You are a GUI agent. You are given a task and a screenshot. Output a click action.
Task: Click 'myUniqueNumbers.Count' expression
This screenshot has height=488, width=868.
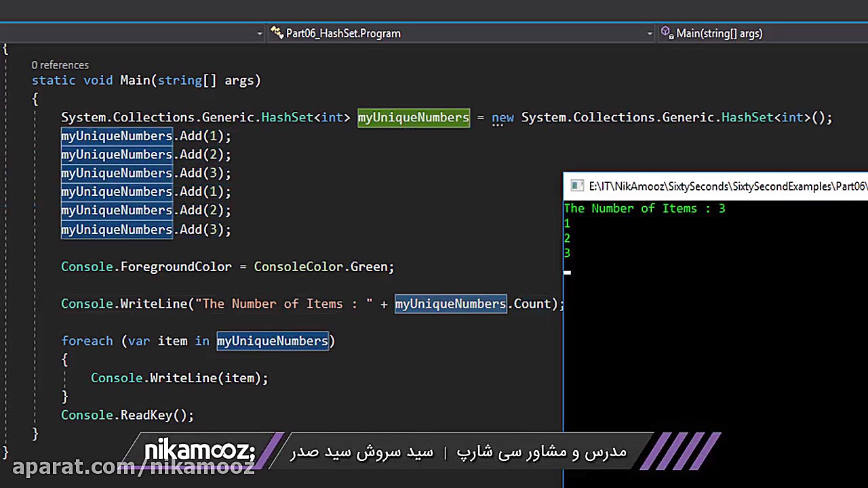(x=473, y=304)
